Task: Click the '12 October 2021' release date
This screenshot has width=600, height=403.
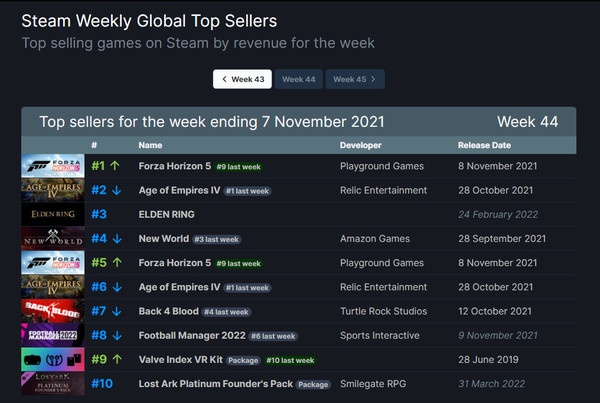Action: [x=495, y=311]
